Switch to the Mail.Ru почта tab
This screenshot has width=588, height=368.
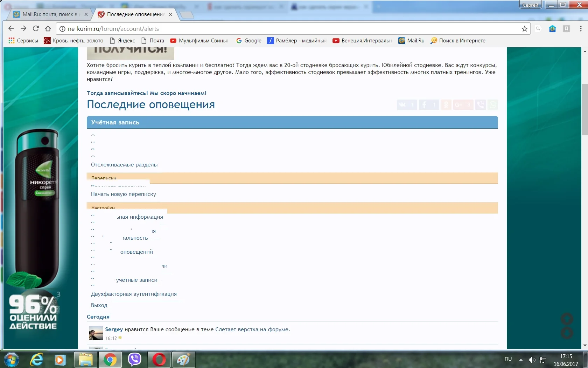click(x=49, y=15)
